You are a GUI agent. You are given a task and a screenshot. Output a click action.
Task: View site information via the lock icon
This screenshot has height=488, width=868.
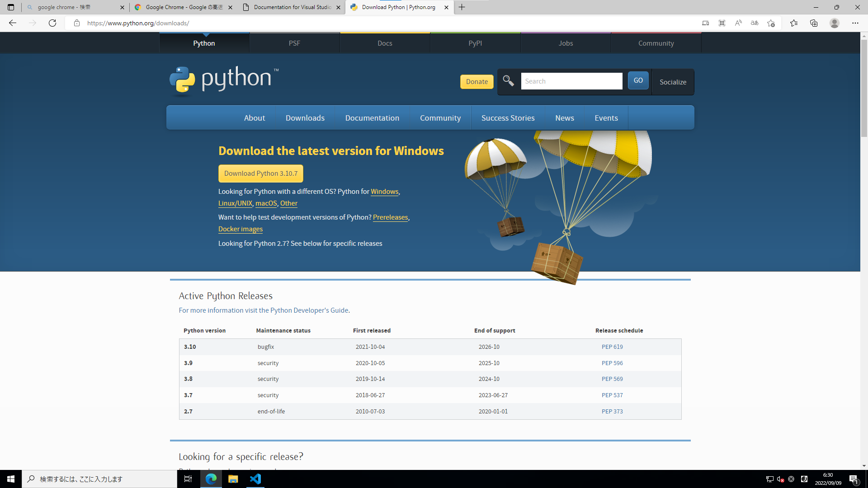[77, 23]
